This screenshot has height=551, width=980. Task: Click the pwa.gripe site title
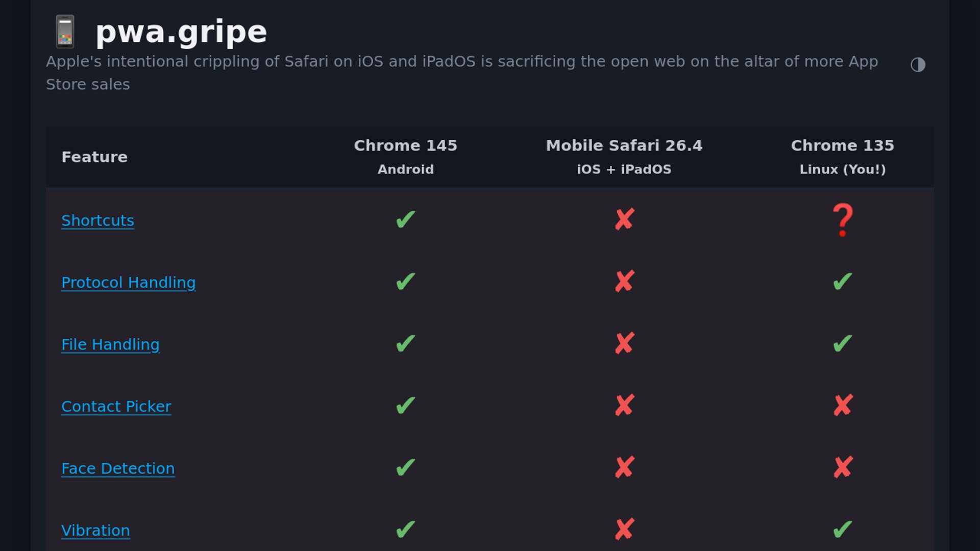181,32
